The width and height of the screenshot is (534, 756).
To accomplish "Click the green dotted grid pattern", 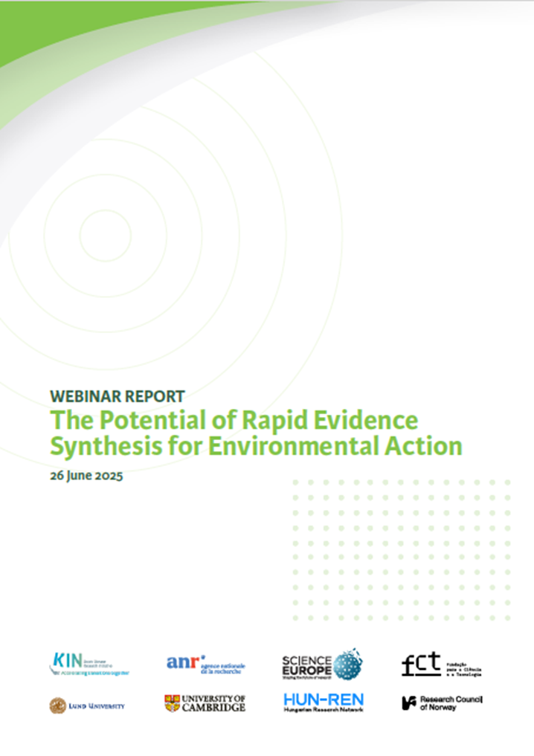I will pos(401,549).
